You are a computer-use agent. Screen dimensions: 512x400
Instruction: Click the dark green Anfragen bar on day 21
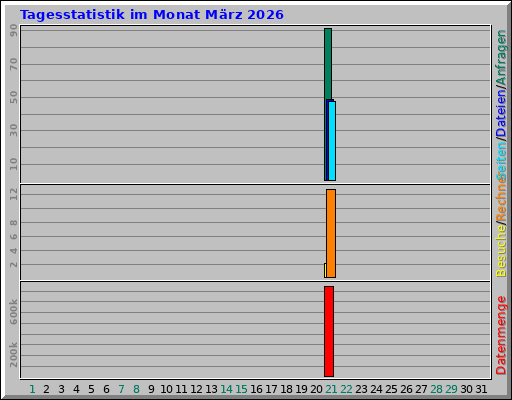point(328,63)
